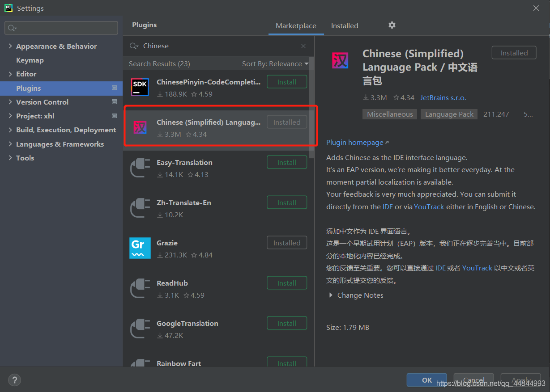Select the Grazie plugin name
This screenshot has width=550, height=392.
(167, 243)
